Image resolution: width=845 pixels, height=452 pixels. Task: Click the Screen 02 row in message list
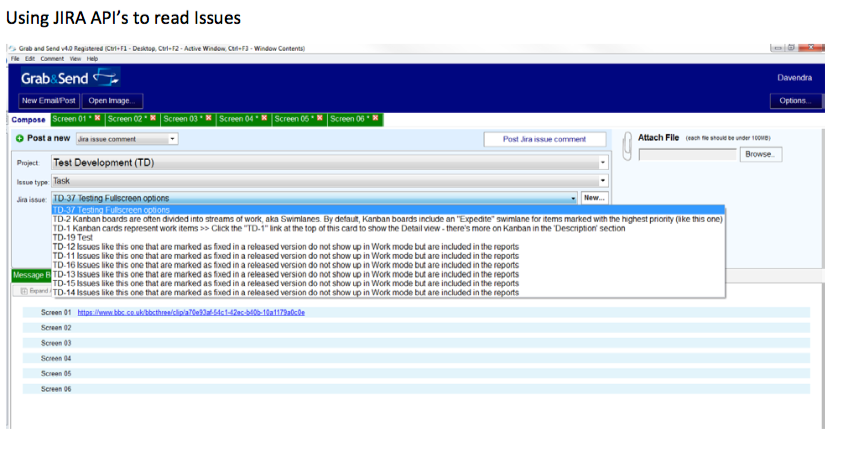pos(416,328)
